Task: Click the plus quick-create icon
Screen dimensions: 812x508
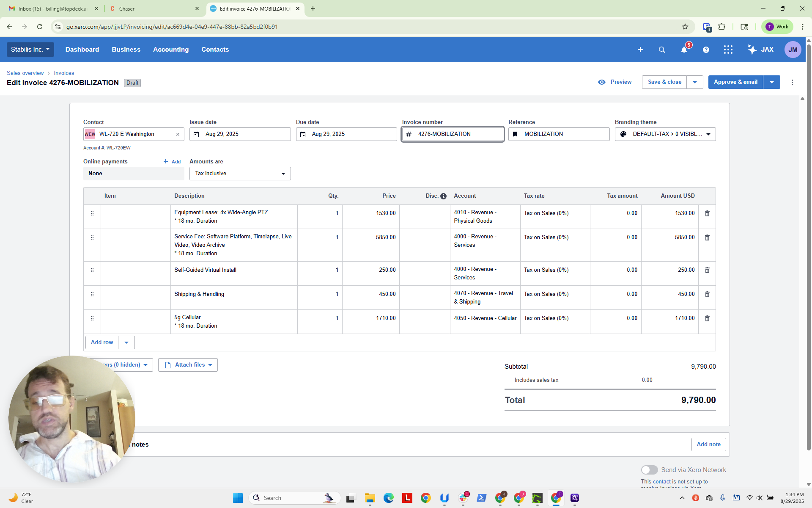Action: 640,50
